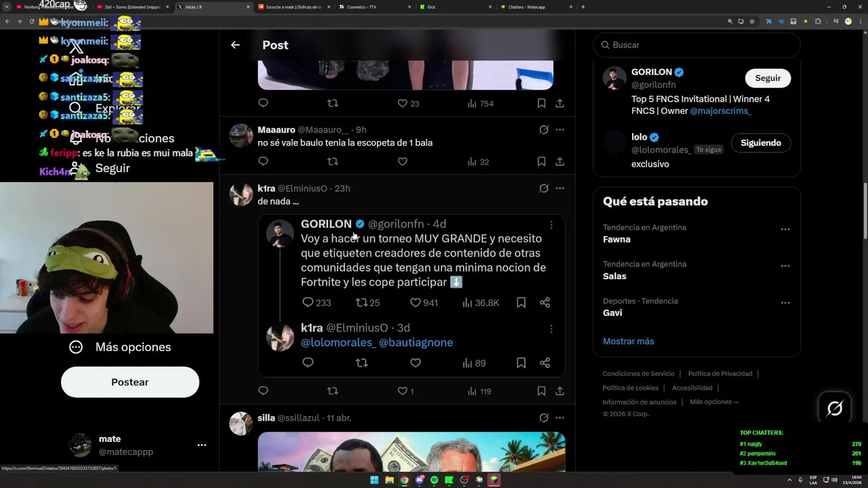
Task: Repost k1ra's 'de nada' post
Action: click(332, 391)
